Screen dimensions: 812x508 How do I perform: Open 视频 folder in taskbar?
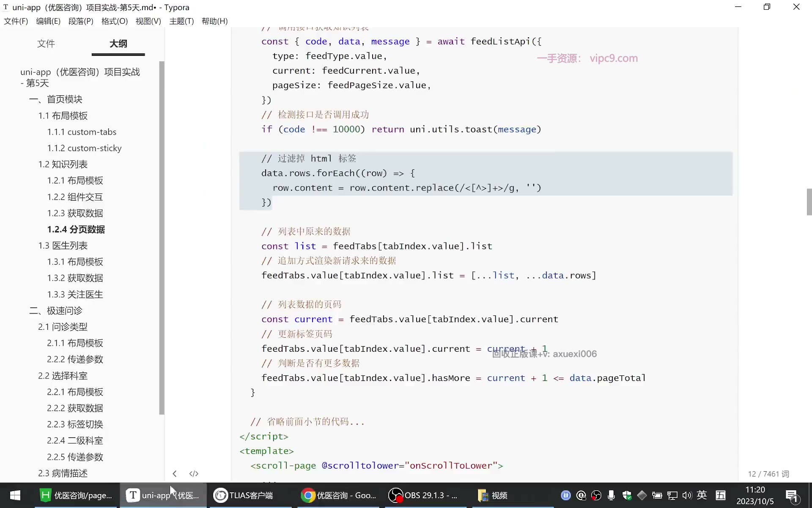pyautogui.click(x=493, y=495)
